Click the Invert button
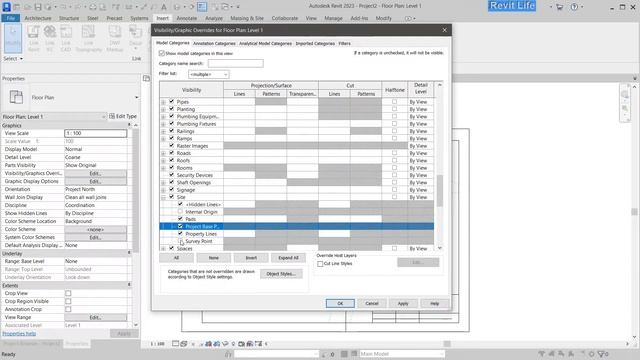The height and width of the screenshot is (360, 640). click(251, 258)
